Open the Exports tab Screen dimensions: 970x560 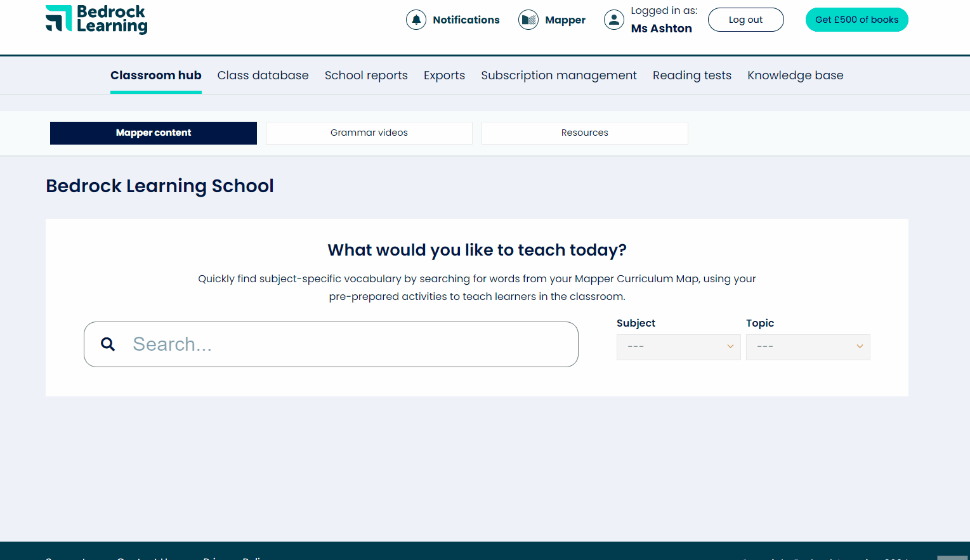444,75
